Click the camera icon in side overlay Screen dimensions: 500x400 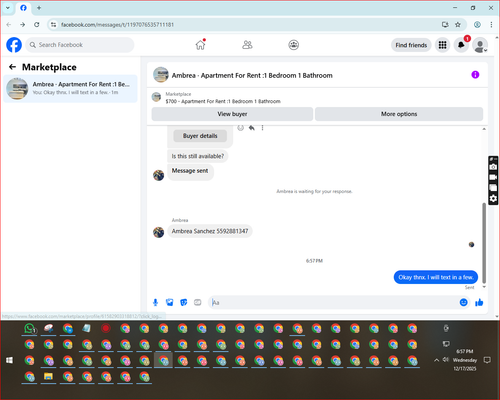(493, 167)
